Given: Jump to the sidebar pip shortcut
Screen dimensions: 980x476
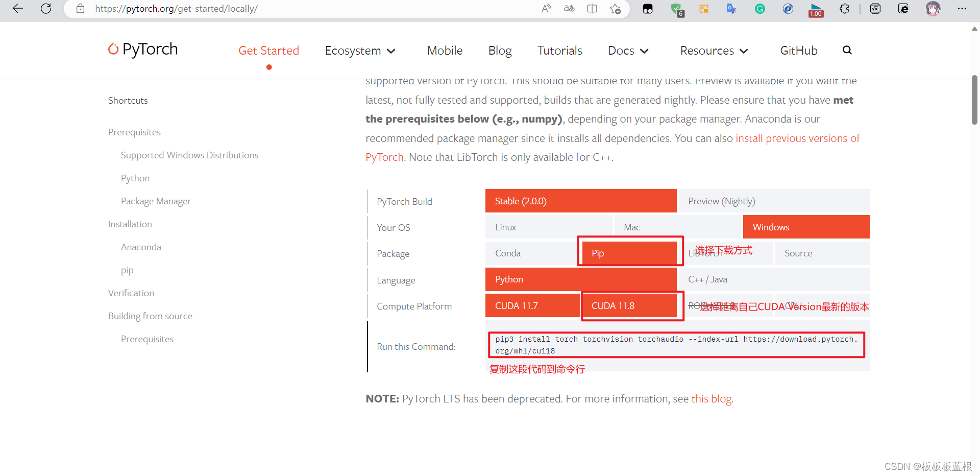Looking at the screenshot, I should coord(127,270).
